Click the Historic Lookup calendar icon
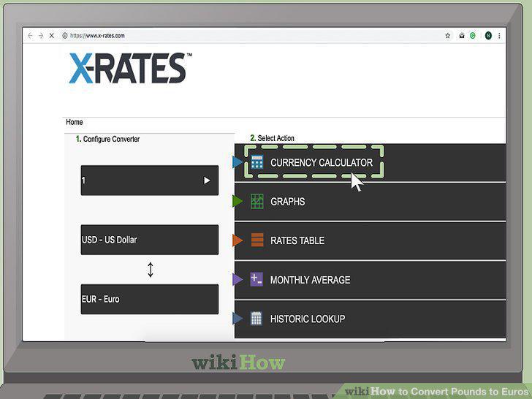532x399 pixels. [256, 319]
